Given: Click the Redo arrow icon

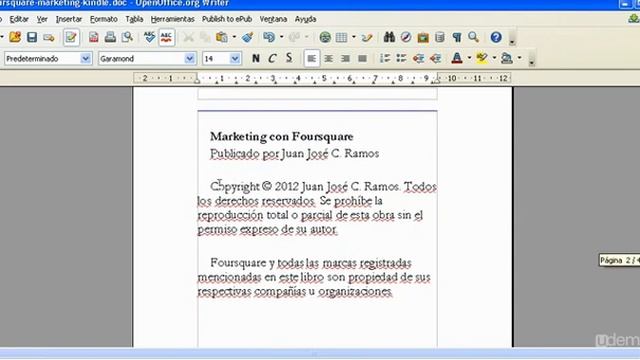Looking at the screenshot, I should tap(294, 37).
